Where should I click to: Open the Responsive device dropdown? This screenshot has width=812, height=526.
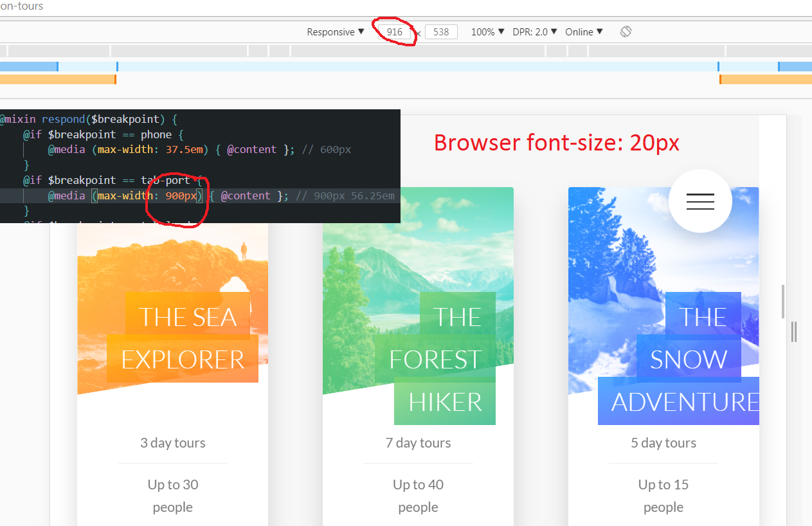coord(336,32)
